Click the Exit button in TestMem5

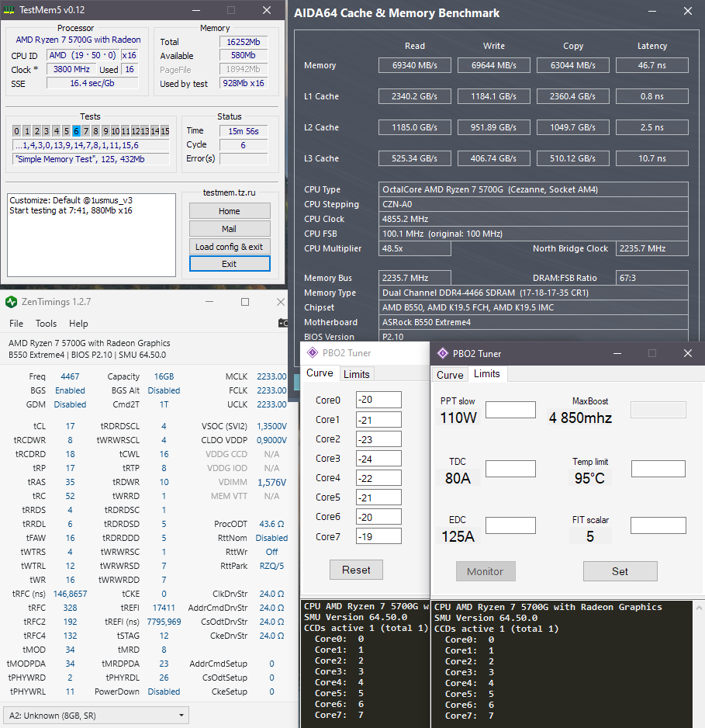tap(230, 264)
